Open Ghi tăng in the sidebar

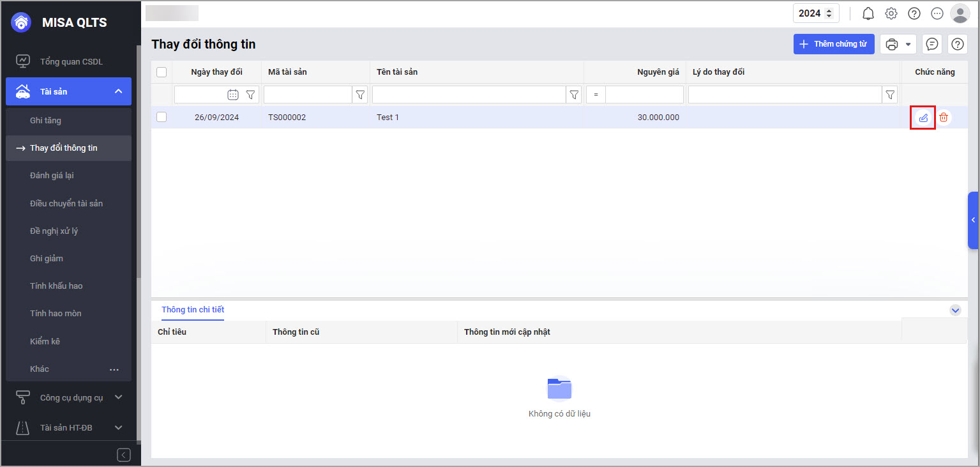(45, 120)
